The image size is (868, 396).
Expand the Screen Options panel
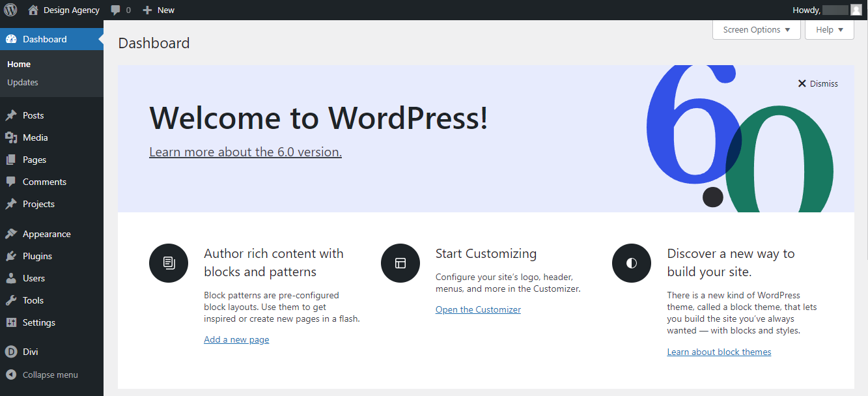click(757, 30)
